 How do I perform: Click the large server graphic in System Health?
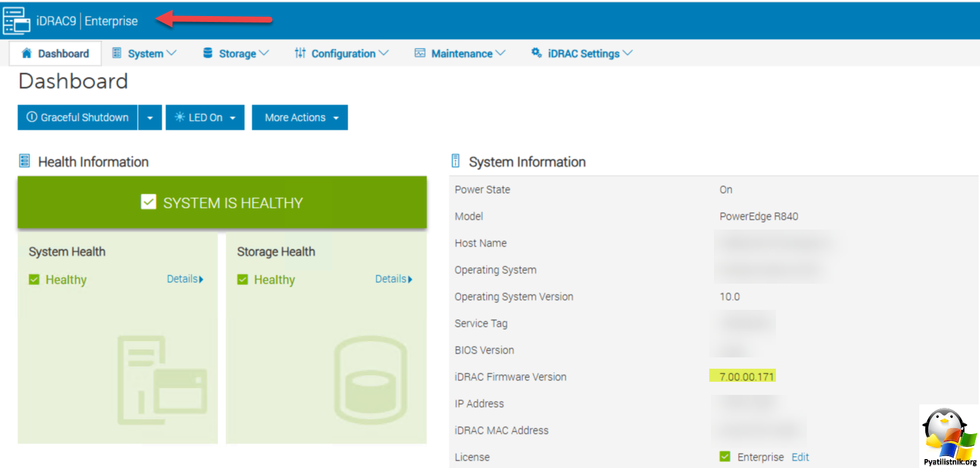coord(162,380)
